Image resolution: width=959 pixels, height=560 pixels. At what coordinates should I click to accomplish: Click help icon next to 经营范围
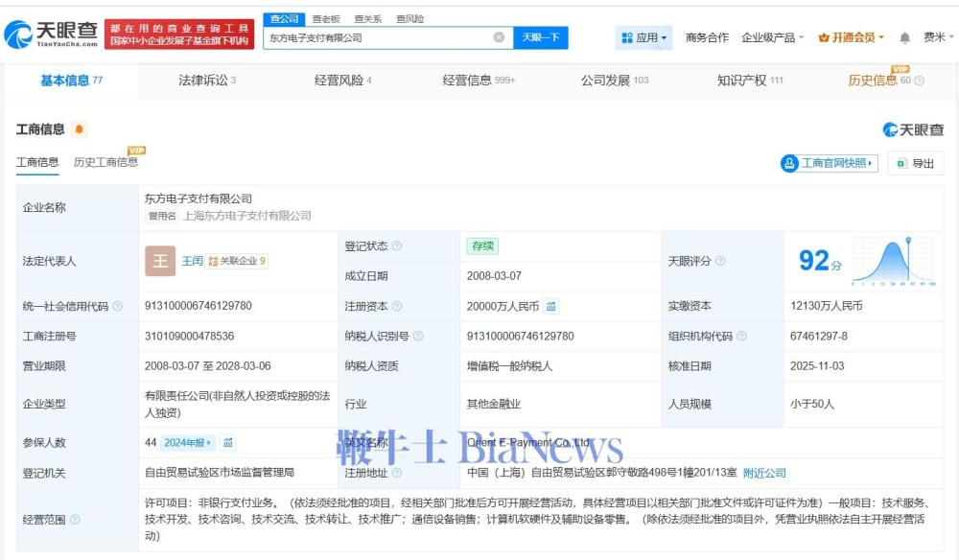coord(75,520)
